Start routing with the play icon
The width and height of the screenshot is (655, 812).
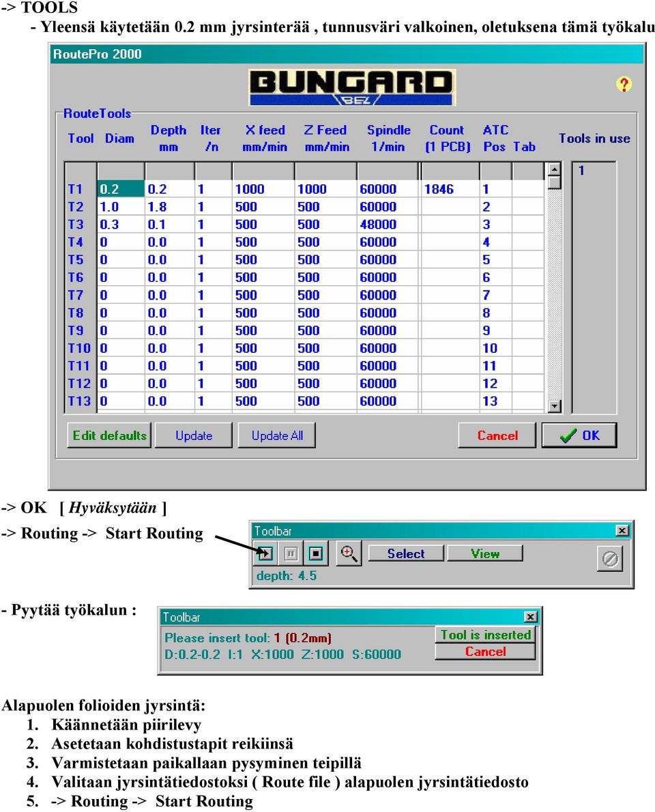(x=265, y=553)
